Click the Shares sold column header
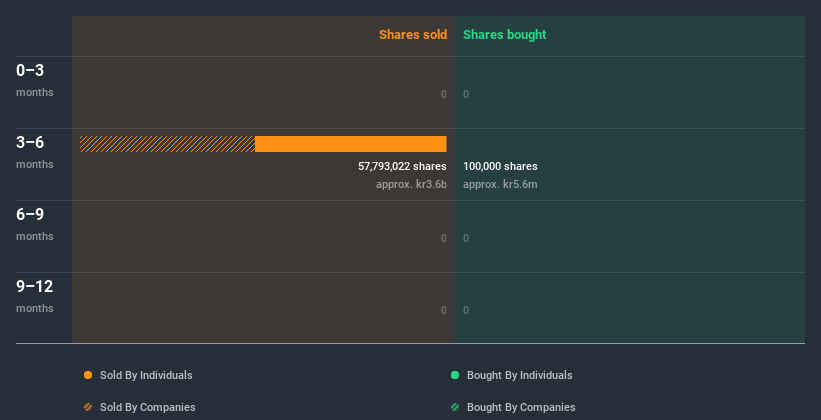Screen dimensions: 821x420 click(x=413, y=35)
